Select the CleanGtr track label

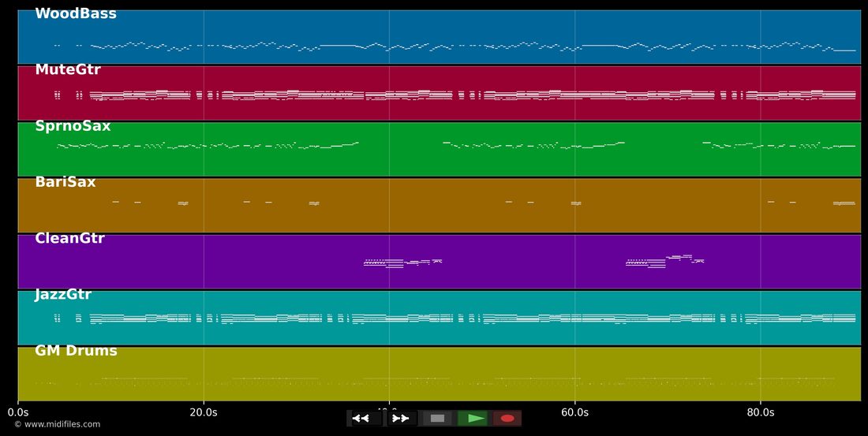[x=69, y=238]
